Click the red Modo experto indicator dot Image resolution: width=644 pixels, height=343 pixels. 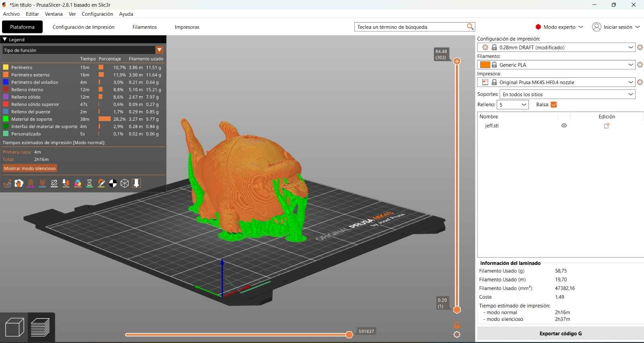[538, 27]
